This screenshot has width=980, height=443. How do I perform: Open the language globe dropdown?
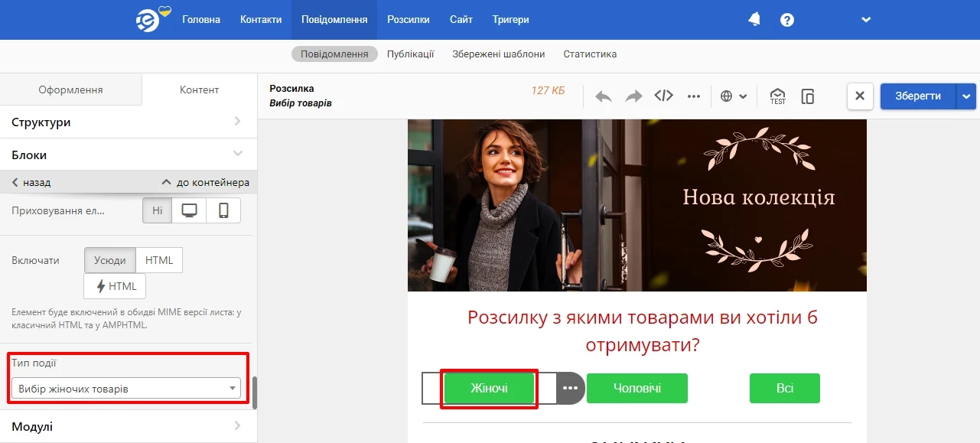(x=733, y=96)
